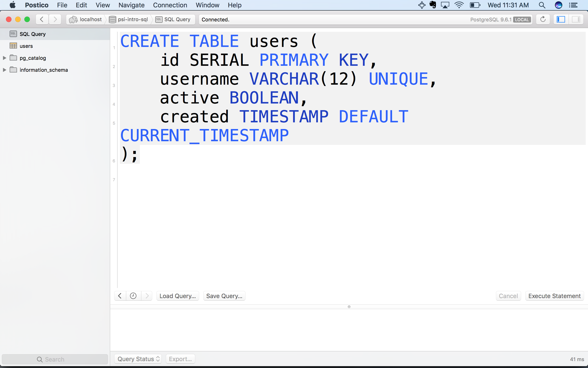Click in the SQL editor after closing parenthesis
The width and height of the screenshot is (588, 368).
coord(140,154)
